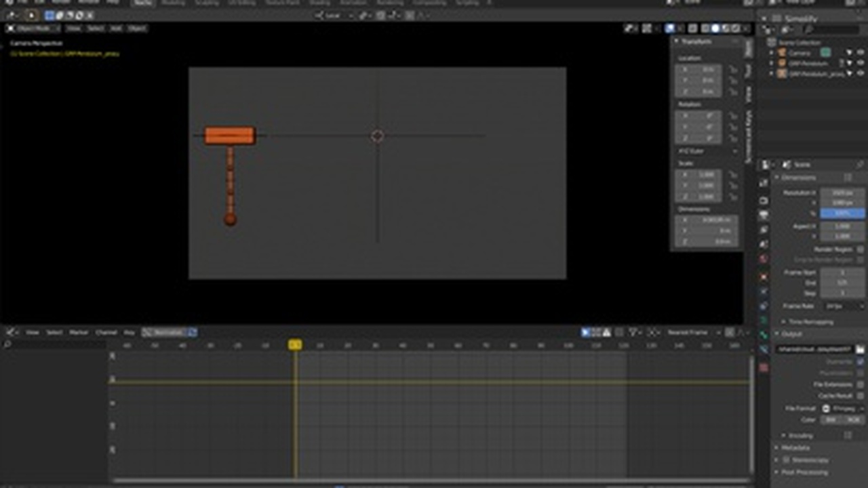Open the World properties tab icon
The width and height of the screenshot is (868, 488).
764,259
